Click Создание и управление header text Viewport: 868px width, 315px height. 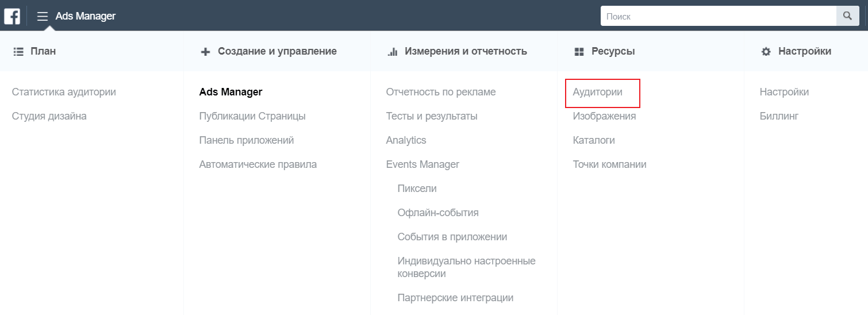pos(277,51)
